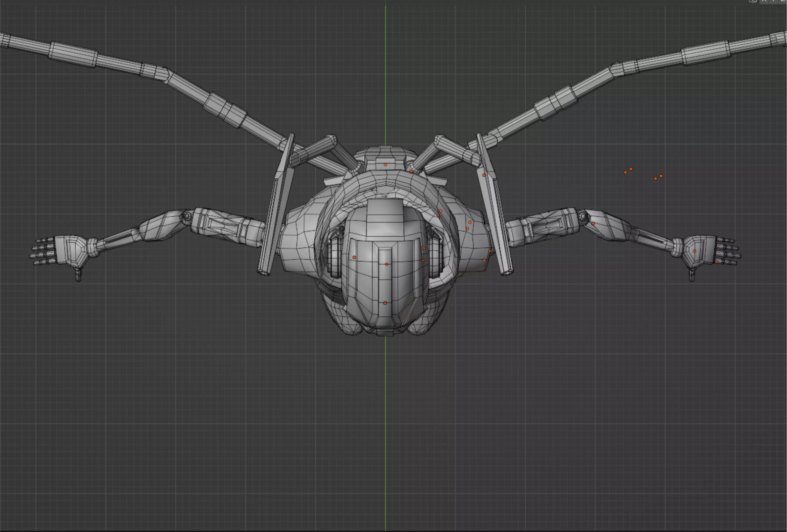Image resolution: width=787 pixels, height=532 pixels.
Task: Select orange vertex on right vertical wing strut
Action: tap(484, 175)
